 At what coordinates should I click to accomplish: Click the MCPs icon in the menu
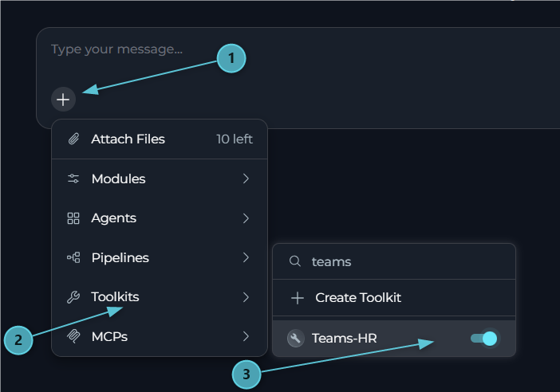tap(73, 336)
